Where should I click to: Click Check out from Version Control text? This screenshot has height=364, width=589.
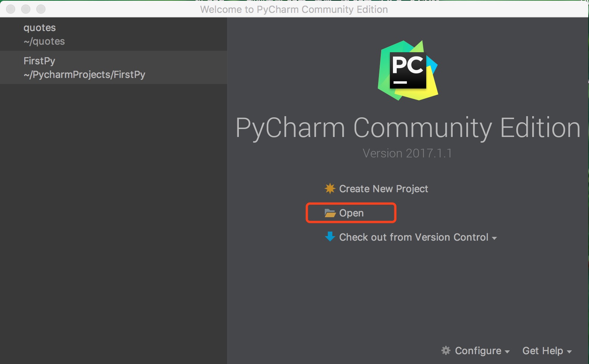pyautogui.click(x=414, y=237)
